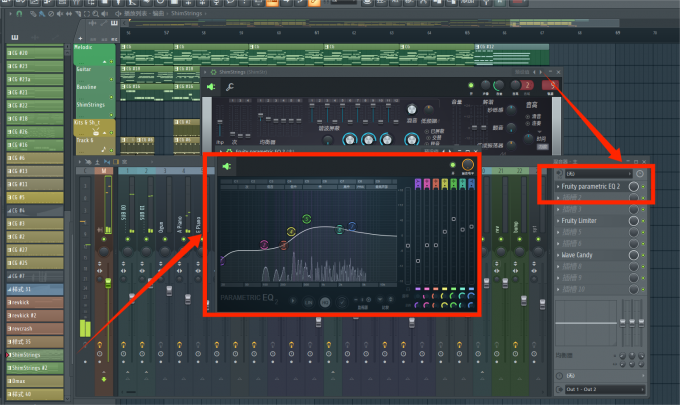The image size is (680, 405).
Task: Click the plug icon in Parametric EQ window
Action: click(x=227, y=165)
